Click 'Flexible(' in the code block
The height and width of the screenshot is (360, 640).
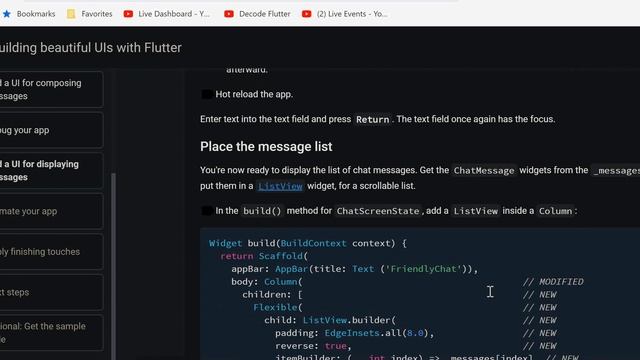click(278, 307)
